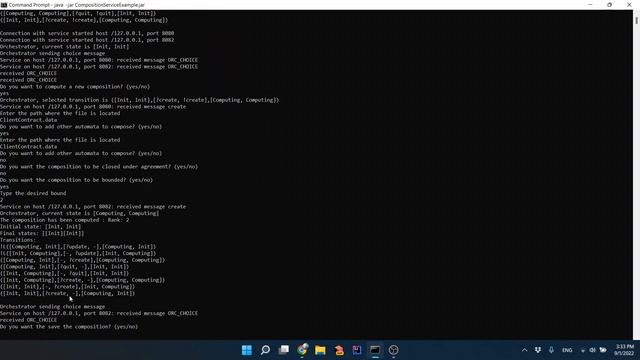Click the line 'Type the desired bound'
This screenshot has width=640, height=360.
33,193
